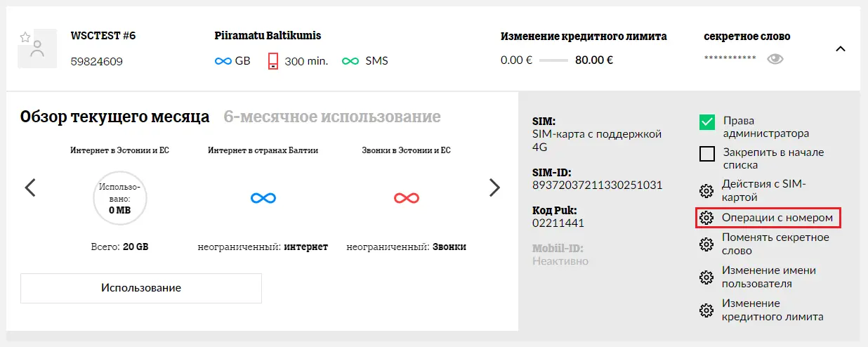868x347 pixels.
Task: Show the previous usage slide with the left arrow
Action: pyautogui.click(x=30, y=187)
